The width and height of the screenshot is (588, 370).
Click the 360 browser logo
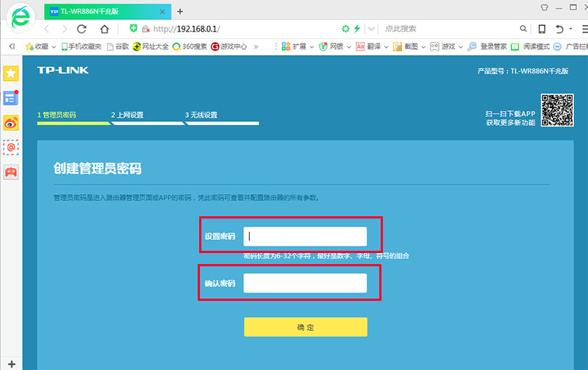pyautogui.click(x=21, y=18)
